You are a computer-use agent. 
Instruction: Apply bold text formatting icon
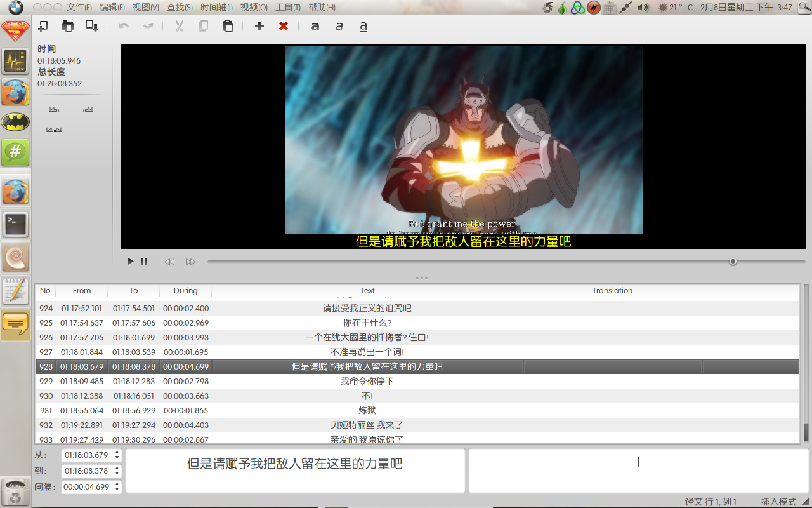coord(315,27)
